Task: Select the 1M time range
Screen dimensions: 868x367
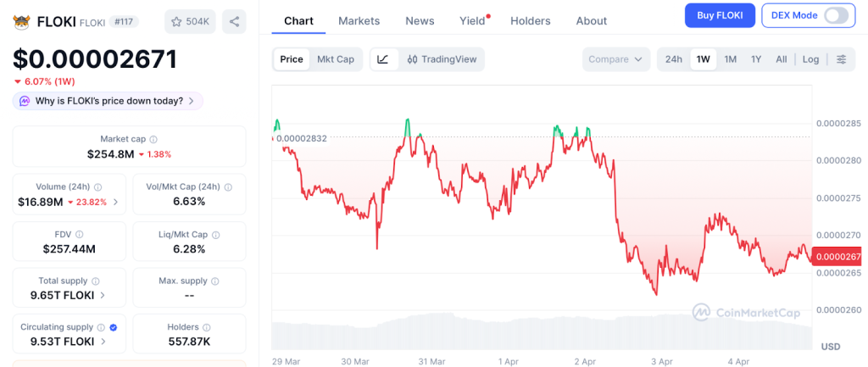Action: [730, 59]
